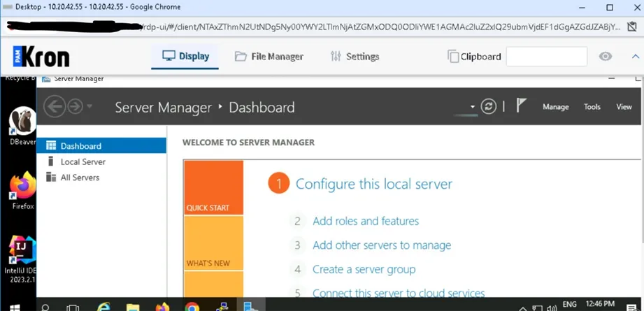Launch Firefox from the taskbar
Screen dimensions: 644x311
click(x=163, y=307)
